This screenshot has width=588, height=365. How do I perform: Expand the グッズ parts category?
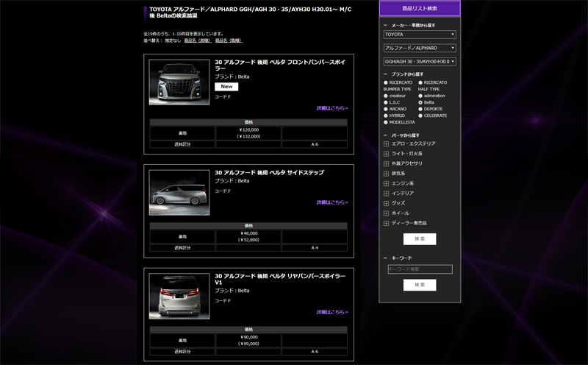387,203
